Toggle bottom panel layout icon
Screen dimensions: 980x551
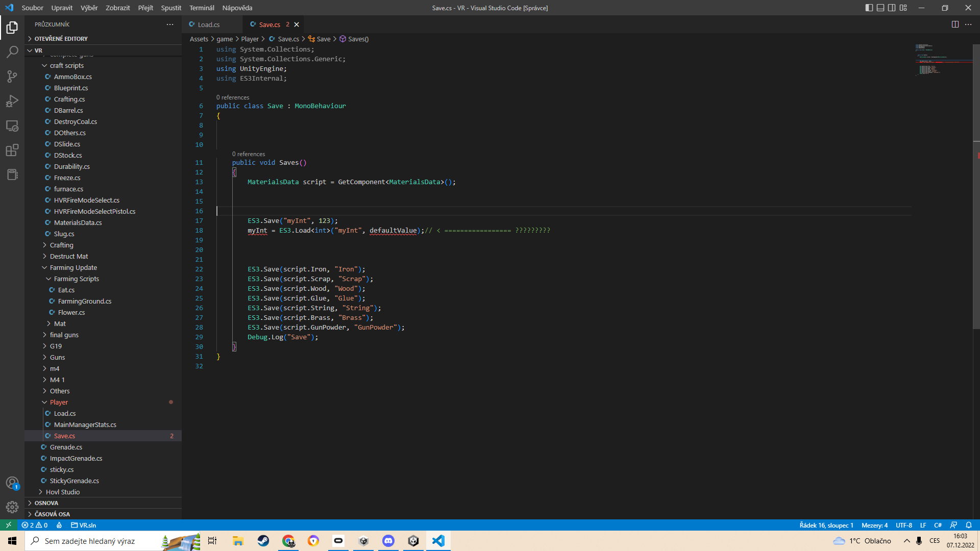pyautogui.click(x=880, y=8)
